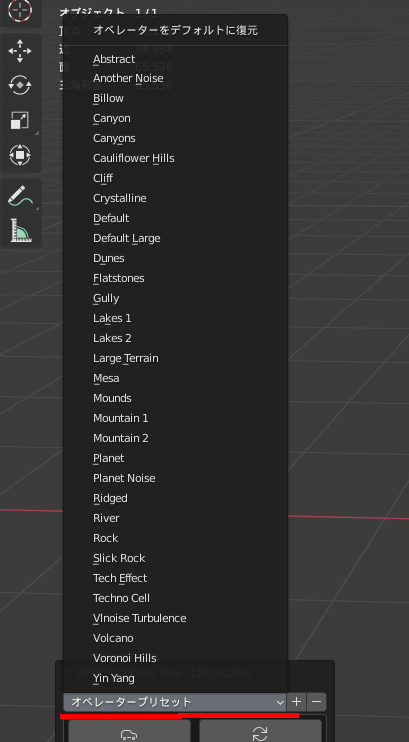Choose the Canyon preset

tap(175, 118)
